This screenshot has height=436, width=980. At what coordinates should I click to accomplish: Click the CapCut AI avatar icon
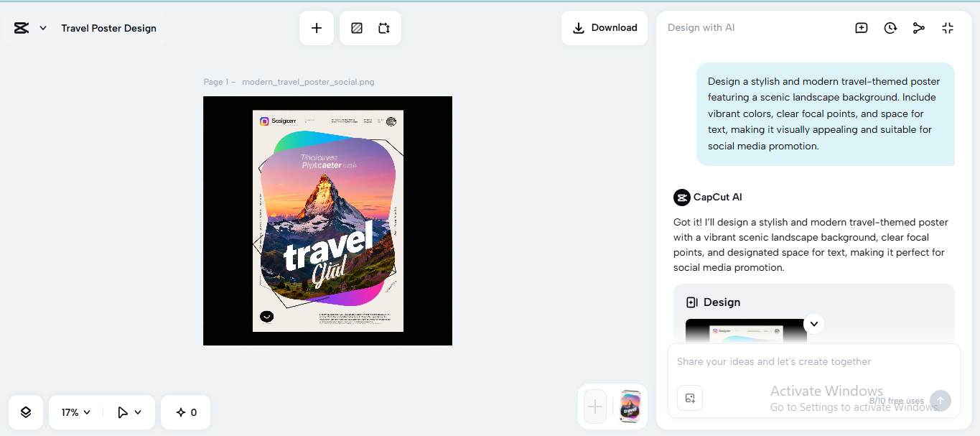(x=681, y=197)
